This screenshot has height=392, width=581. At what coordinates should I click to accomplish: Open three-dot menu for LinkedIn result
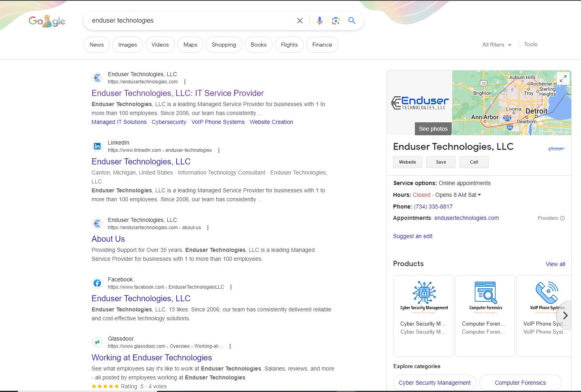(219, 150)
